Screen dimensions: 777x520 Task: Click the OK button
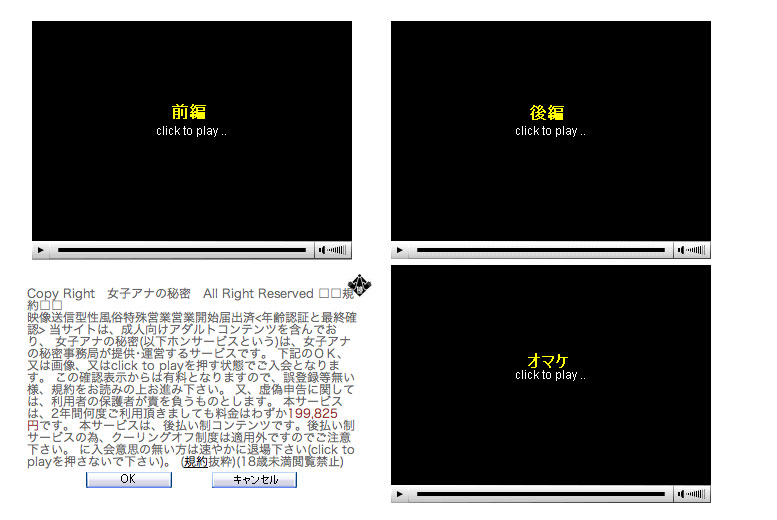[128, 479]
